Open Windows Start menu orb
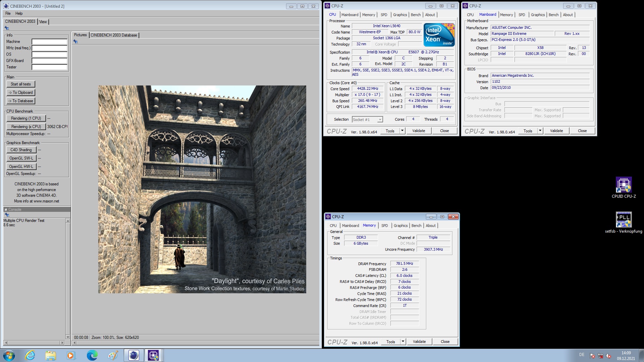This screenshot has height=362, width=644. tap(9, 355)
